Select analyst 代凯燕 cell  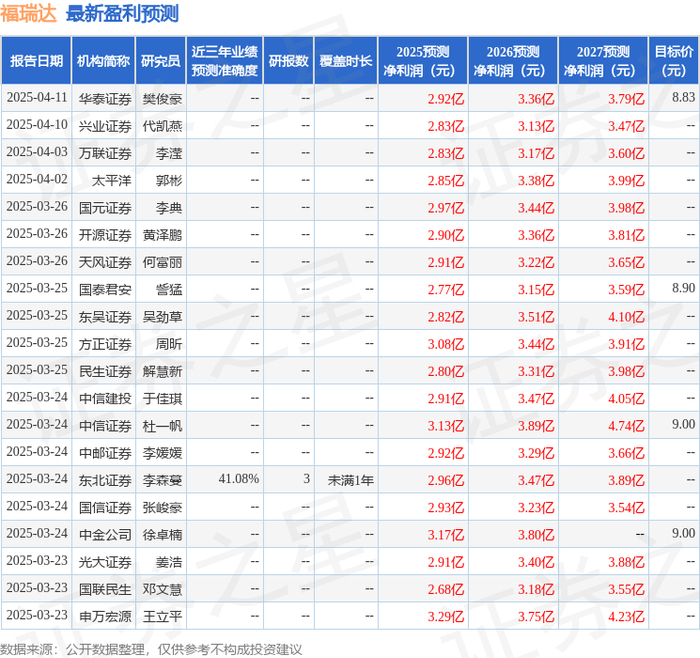[x=162, y=126]
